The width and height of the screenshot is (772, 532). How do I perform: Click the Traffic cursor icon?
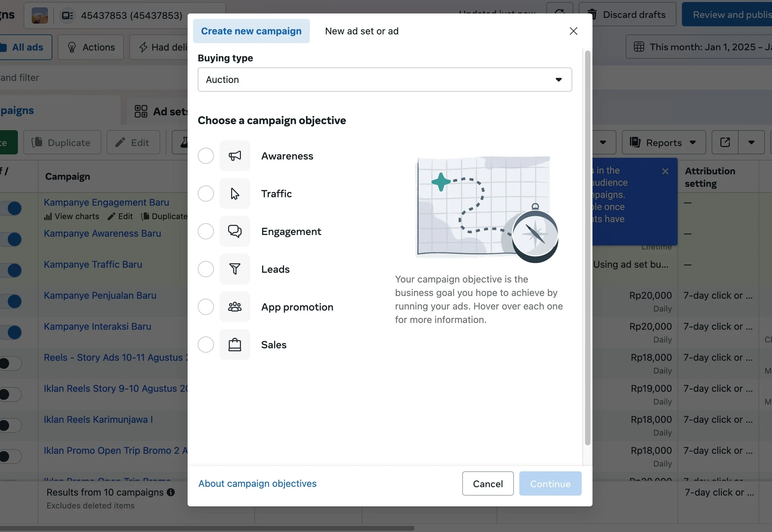235,194
